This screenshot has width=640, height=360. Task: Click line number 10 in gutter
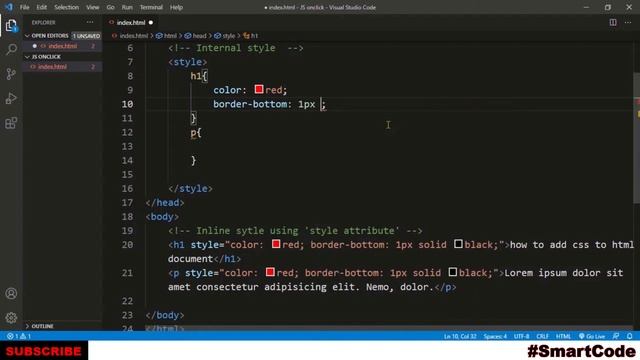point(127,104)
